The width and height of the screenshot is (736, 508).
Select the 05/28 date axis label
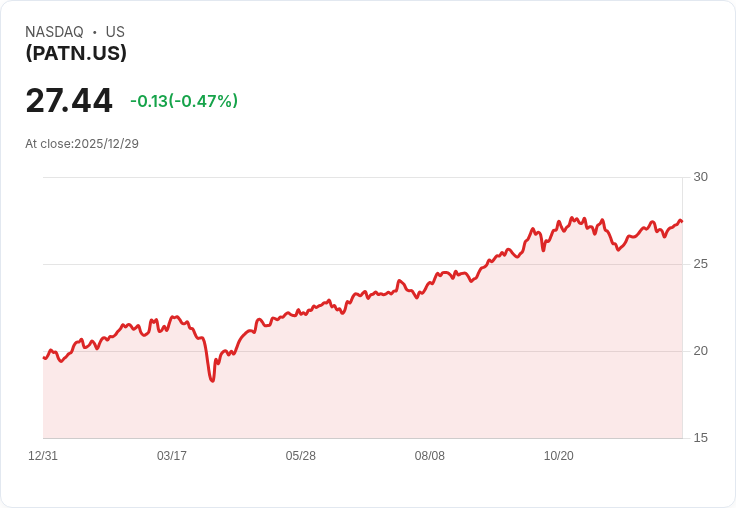coord(301,456)
